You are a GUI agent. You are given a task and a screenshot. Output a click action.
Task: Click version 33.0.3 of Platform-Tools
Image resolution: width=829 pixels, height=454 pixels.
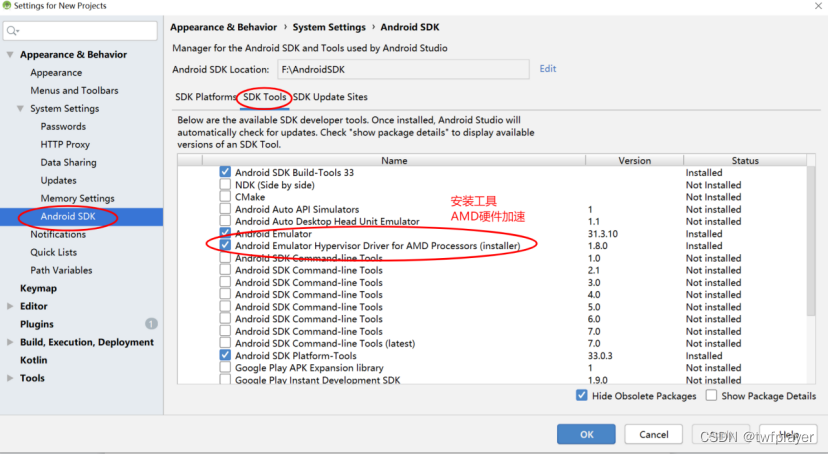click(600, 355)
